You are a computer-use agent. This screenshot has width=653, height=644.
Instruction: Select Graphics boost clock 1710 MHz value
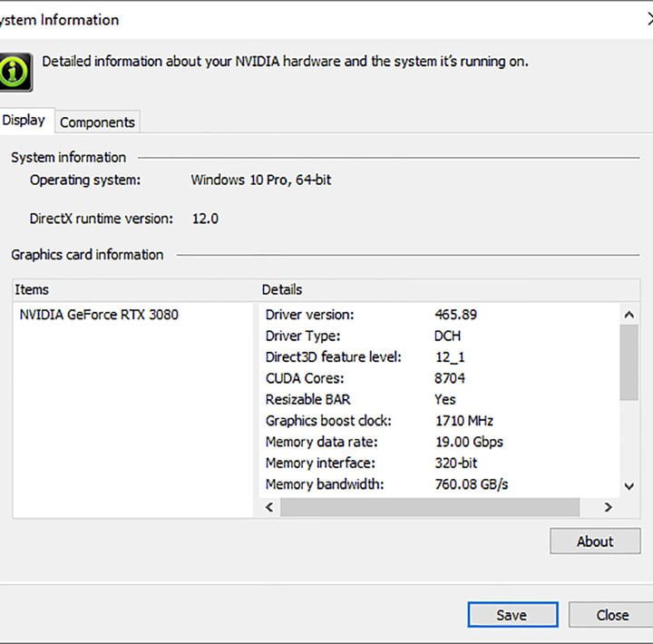pos(464,421)
